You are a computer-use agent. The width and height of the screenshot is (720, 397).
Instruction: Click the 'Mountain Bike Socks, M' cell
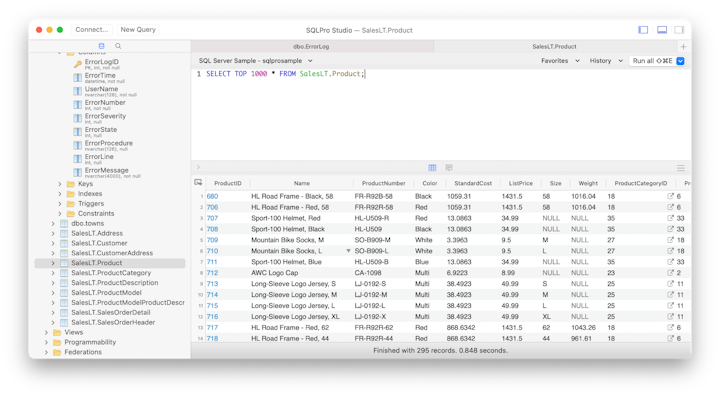pos(287,240)
